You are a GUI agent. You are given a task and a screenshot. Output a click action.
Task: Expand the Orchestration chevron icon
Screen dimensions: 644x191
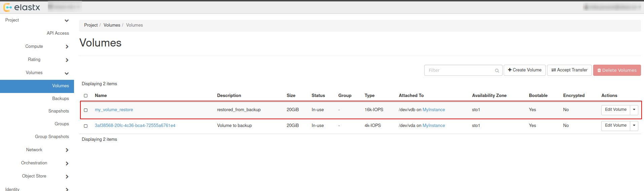point(67,163)
